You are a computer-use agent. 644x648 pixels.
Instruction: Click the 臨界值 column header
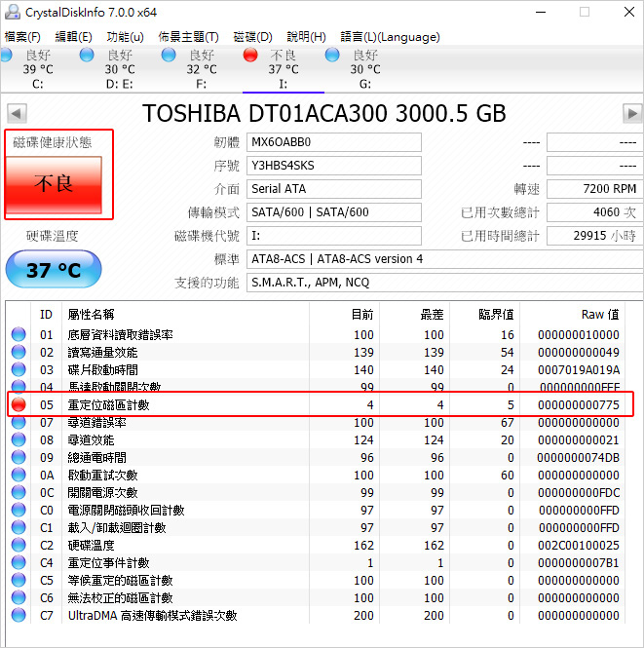click(x=496, y=315)
